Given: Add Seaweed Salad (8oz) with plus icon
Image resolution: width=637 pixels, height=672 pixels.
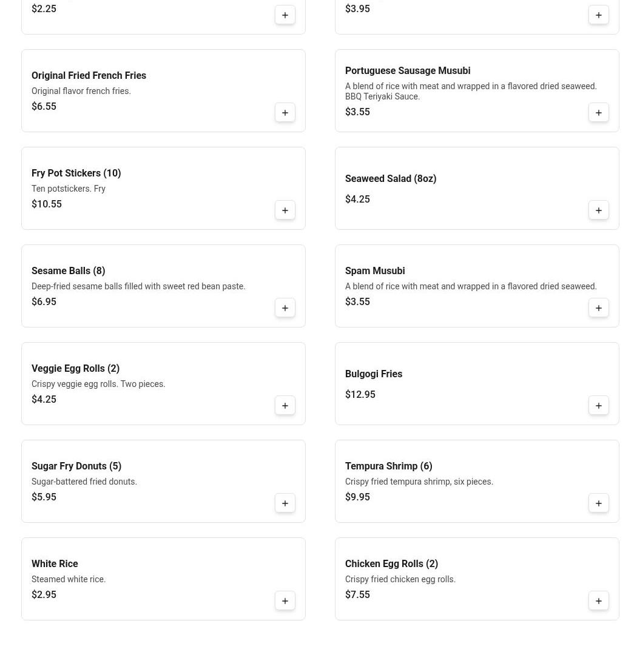Looking at the screenshot, I should pos(599,210).
